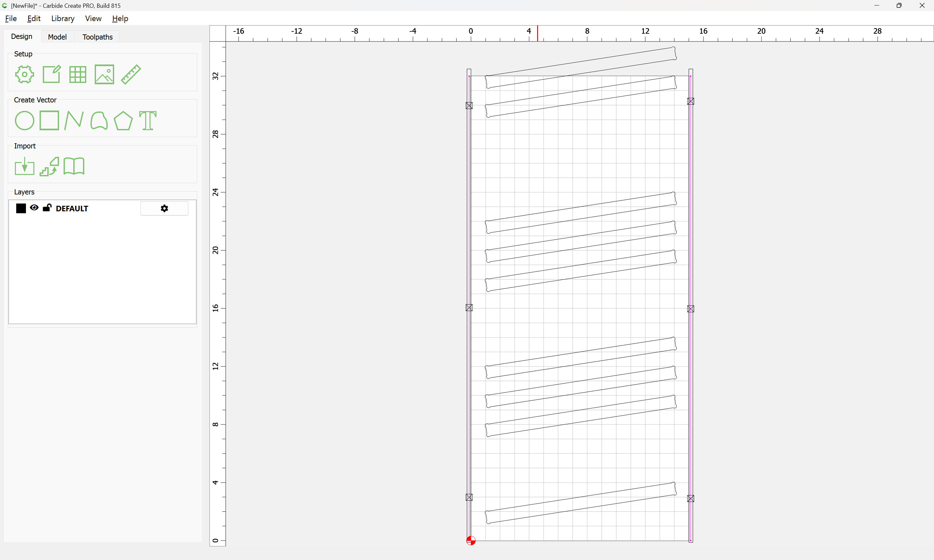The height and width of the screenshot is (560, 934).
Task: Open the File menu
Action: [x=11, y=18]
